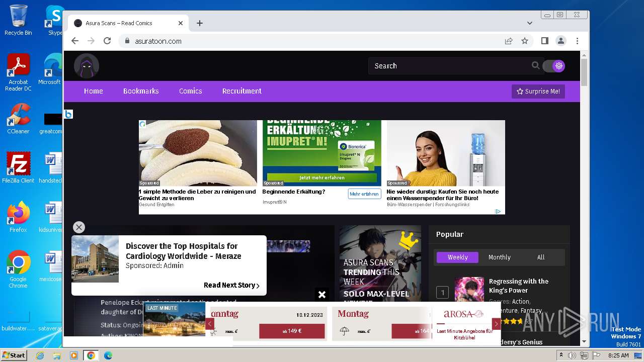Select the Monthly popular tab

click(500, 257)
